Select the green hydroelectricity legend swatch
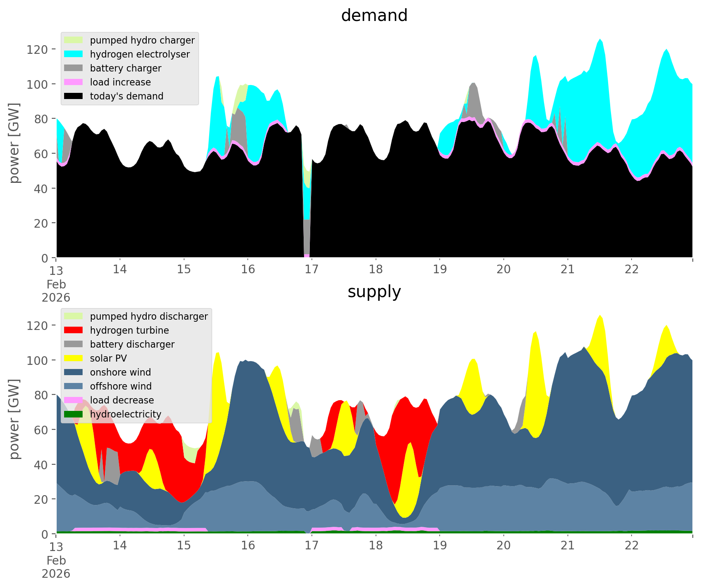This screenshot has height=588, width=701. pos(74,414)
